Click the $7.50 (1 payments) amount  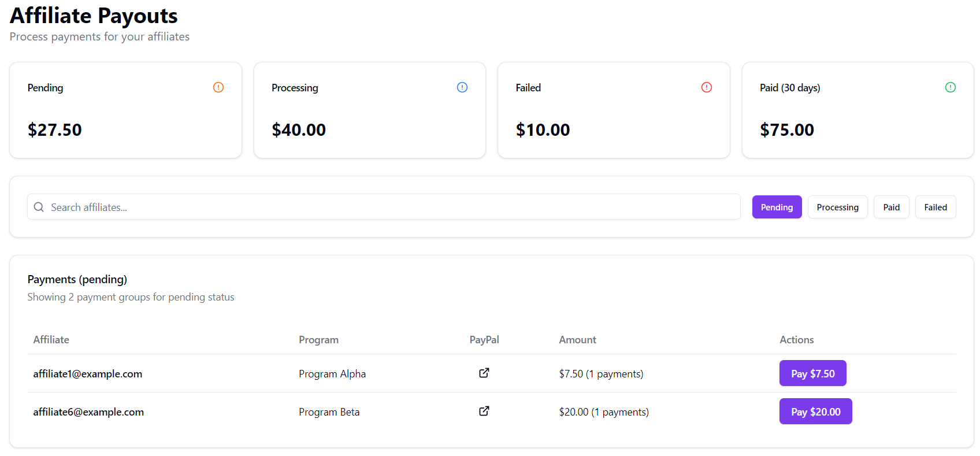click(x=601, y=374)
